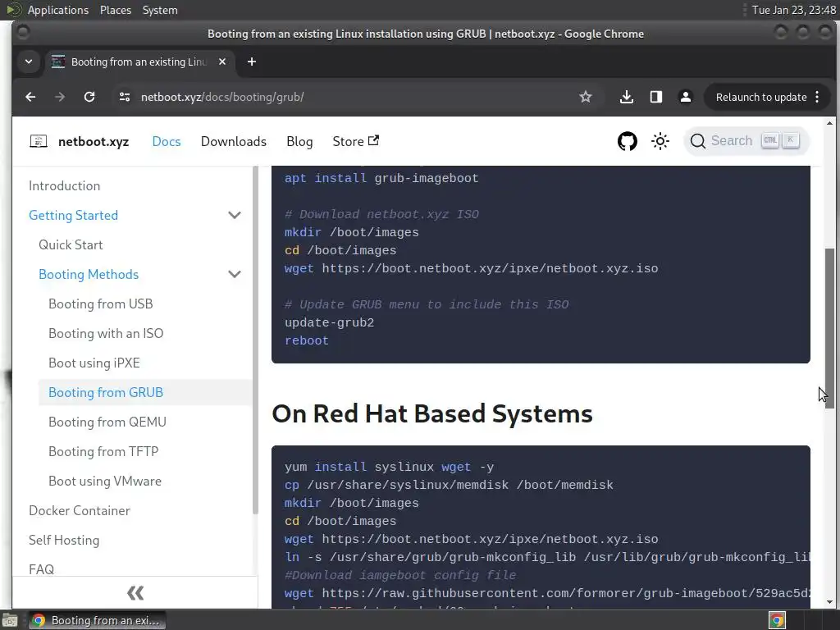
Task: Open the Places menu
Action: coord(115,10)
